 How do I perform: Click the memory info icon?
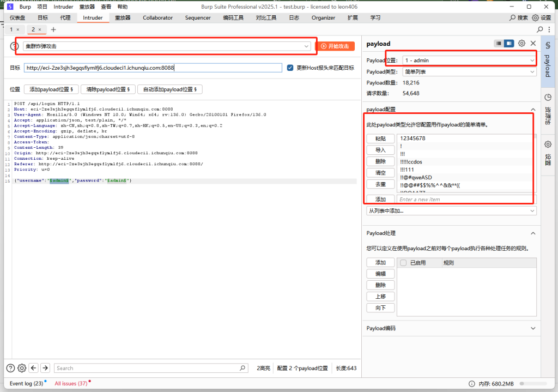coord(472,383)
